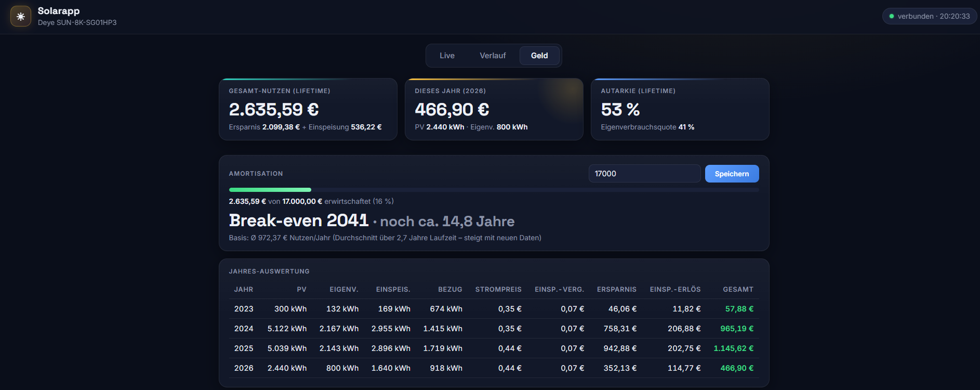980x390 pixels.
Task: Select the Autarkie (Lifetime) card
Action: (680, 109)
